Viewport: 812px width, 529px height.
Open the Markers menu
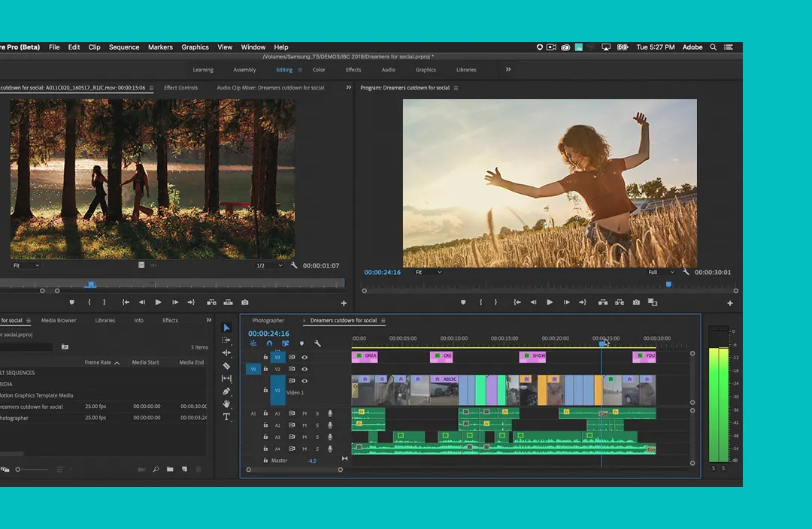[161, 47]
